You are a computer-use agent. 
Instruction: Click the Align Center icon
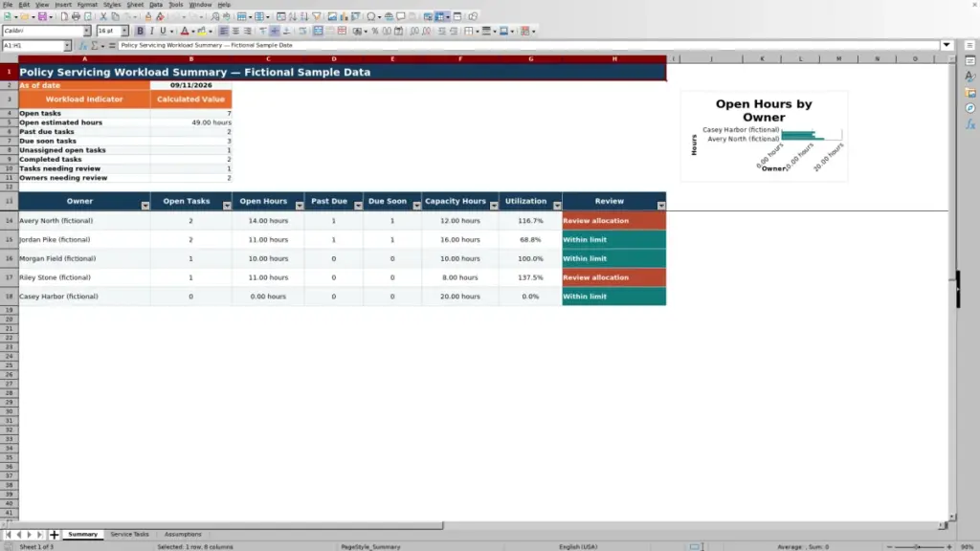pos(235,32)
